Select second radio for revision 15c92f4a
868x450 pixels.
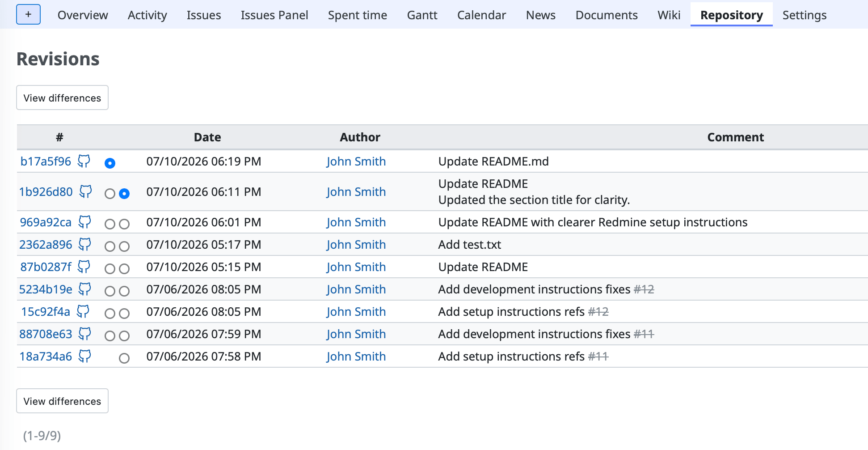[124, 314]
